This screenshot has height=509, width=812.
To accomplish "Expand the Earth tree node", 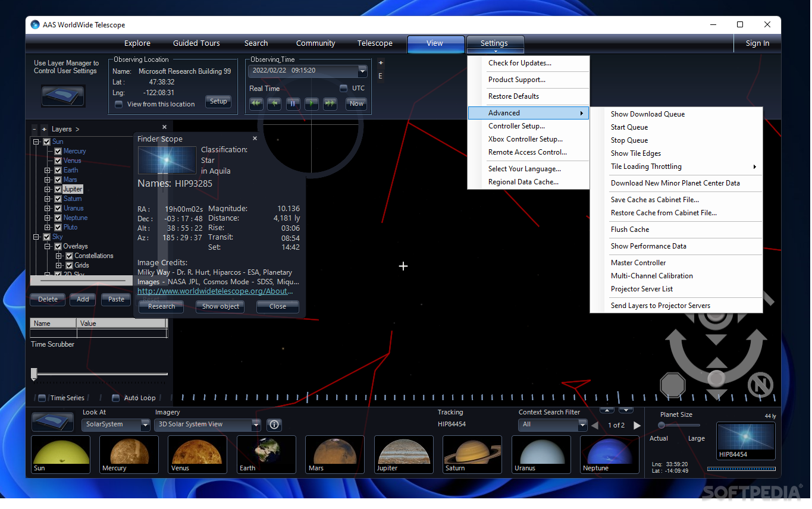I will [x=48, y=170].
